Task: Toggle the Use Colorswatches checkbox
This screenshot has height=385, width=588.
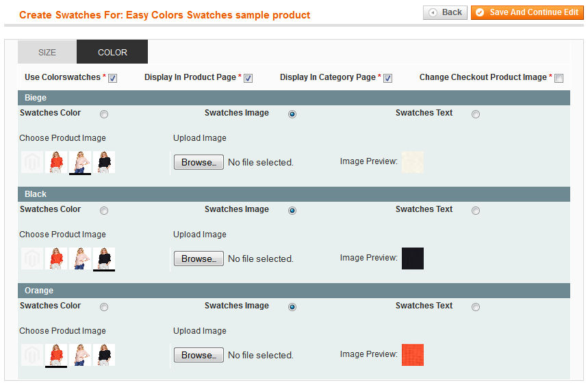Action: [x=112, y=78]
